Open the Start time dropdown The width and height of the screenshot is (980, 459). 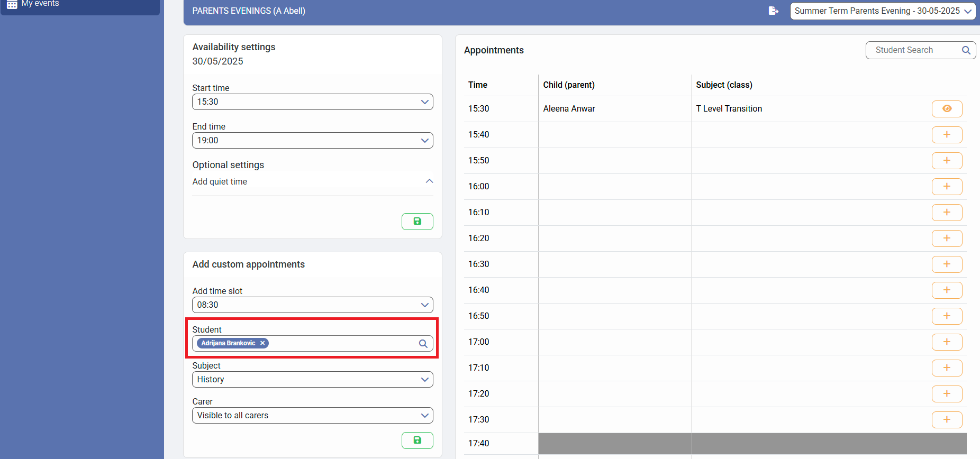(x=312, y=102)
